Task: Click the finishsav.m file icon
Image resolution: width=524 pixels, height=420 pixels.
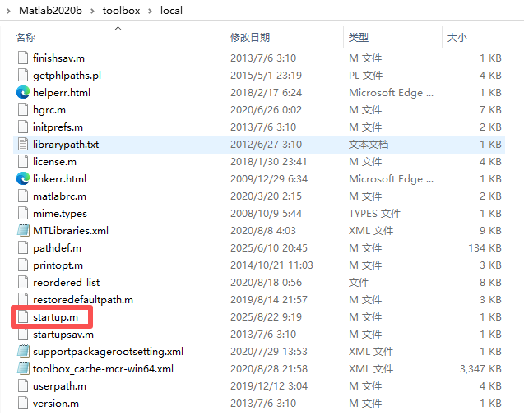Action: coord(23,58)
